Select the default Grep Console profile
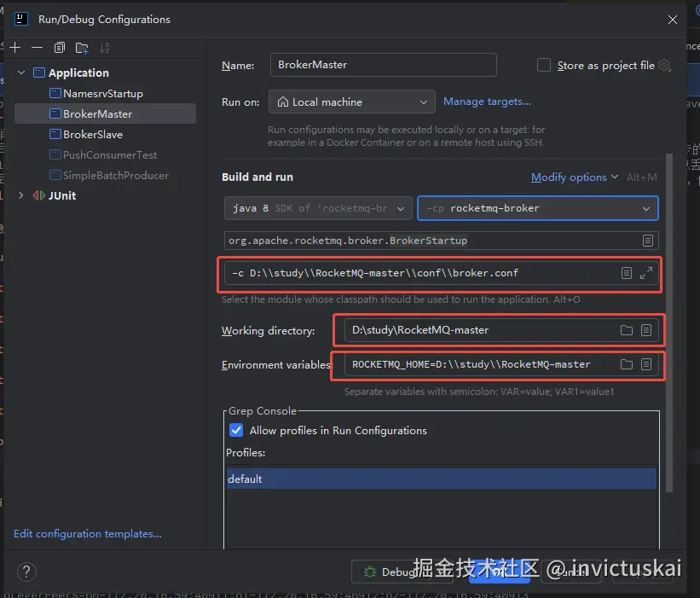The width and height of the screenshot is (700, 598). point(441,479)
